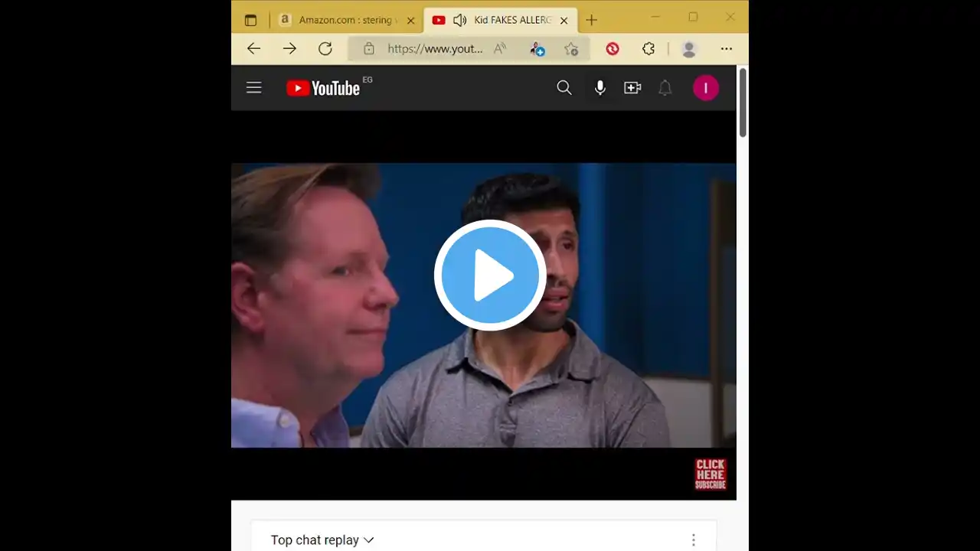Click the page vertical scrollbar thumb

click(x=743, y=103)
